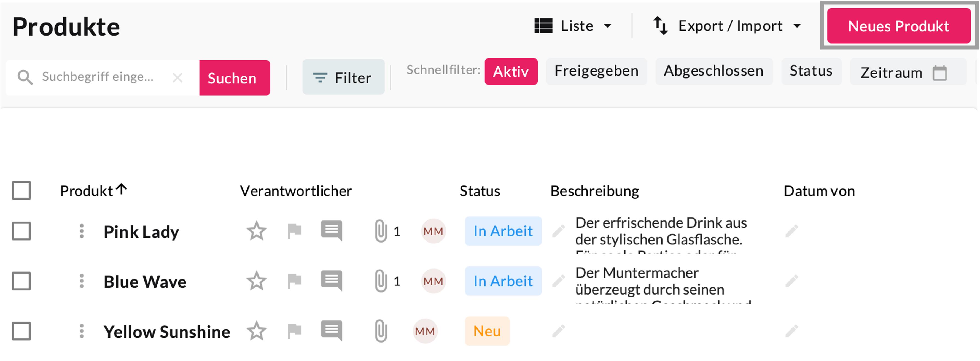Click MM avatar on Blue Wave row
The height and width of the screenshot is (361, 980).
[433, 281]
